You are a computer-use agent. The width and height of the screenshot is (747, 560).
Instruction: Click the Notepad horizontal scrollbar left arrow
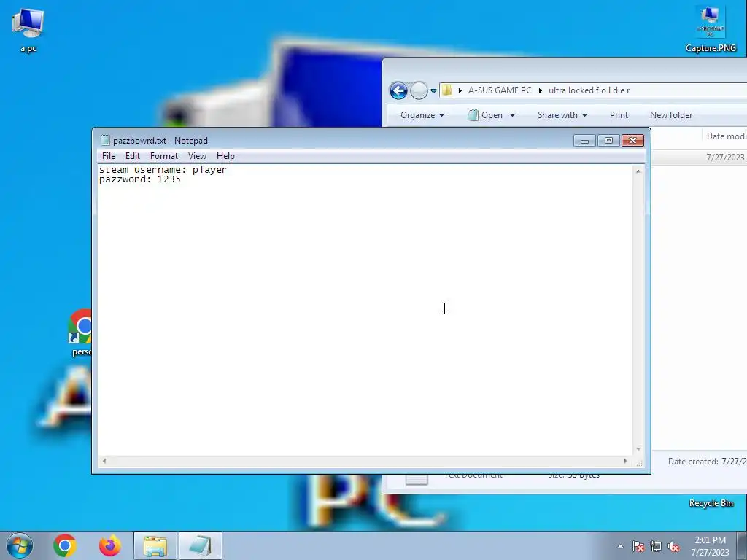point(104,461)
